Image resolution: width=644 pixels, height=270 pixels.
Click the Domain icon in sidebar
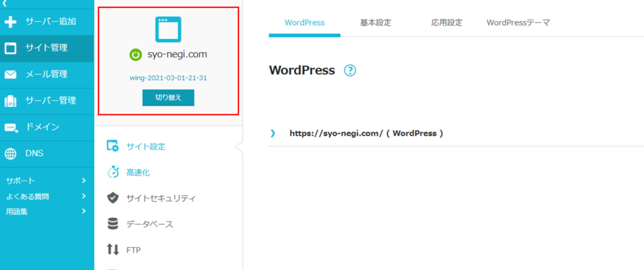11,127
